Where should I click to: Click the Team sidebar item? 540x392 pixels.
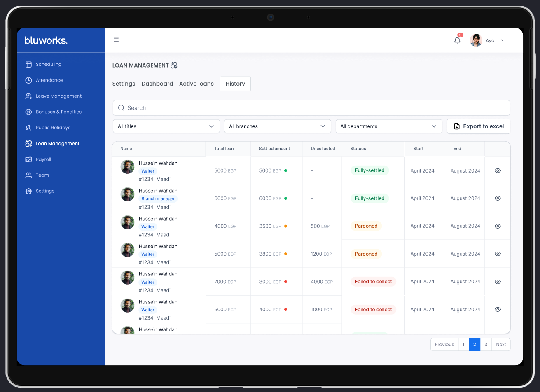click(x=42, y=175)
